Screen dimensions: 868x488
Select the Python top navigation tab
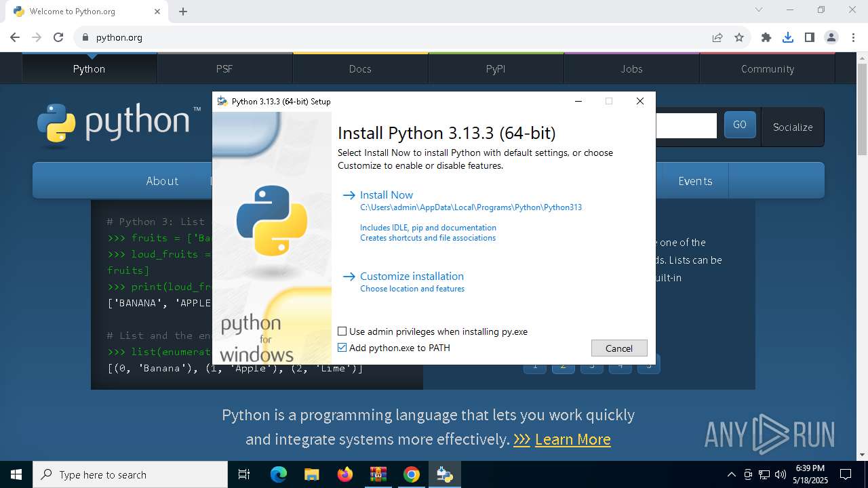tap(89, 68)
